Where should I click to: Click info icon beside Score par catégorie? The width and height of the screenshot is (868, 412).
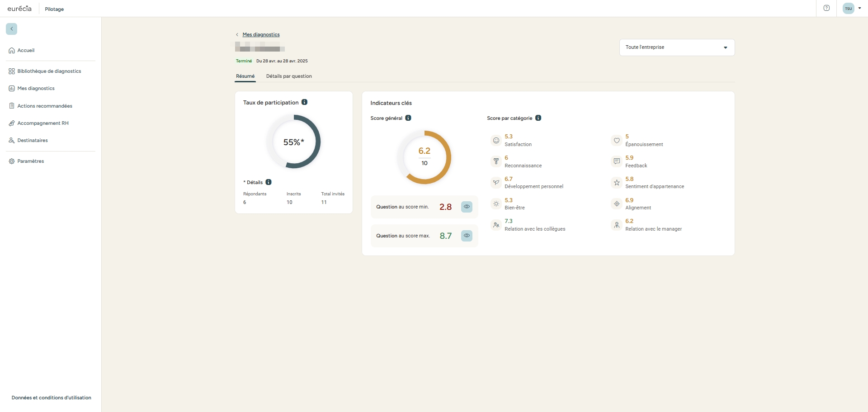click(538, 118)
